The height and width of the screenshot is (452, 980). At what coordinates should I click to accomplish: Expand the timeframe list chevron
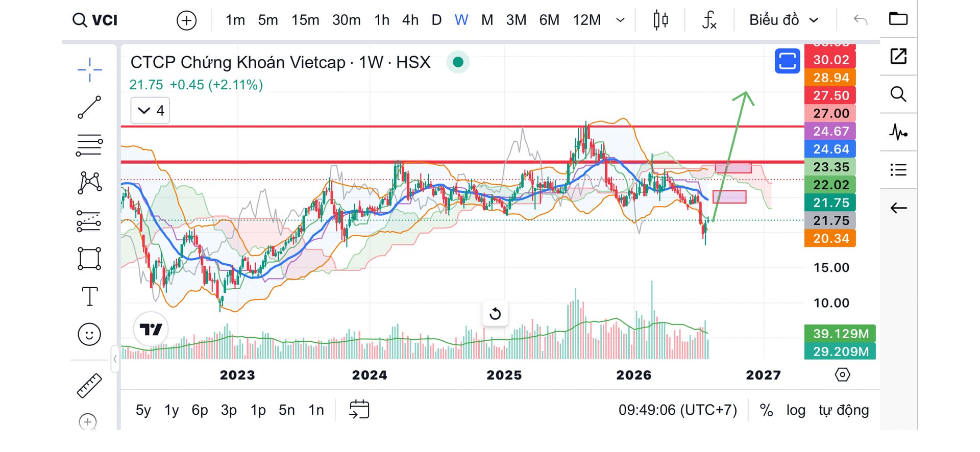tap(621, 20)
